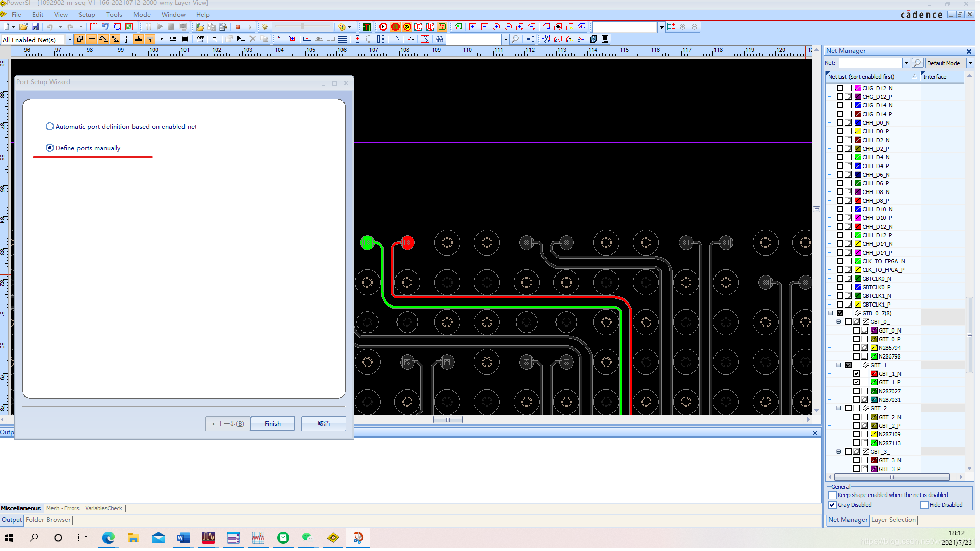The height and width of the screenshot is (551, 980).
Task: Click the magnifier search icon in Net Manager
Action: 917,63
